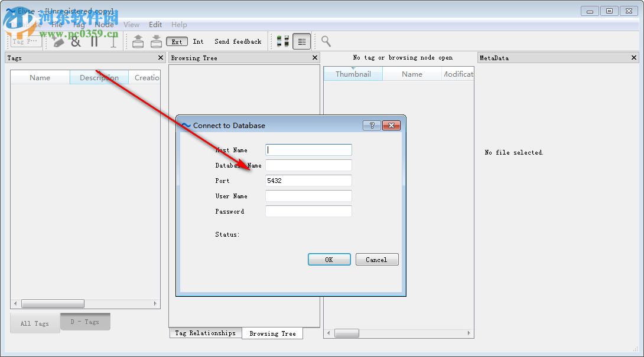Click the Tag Filter input box
The image size is (644, 357).
(25, 41)
